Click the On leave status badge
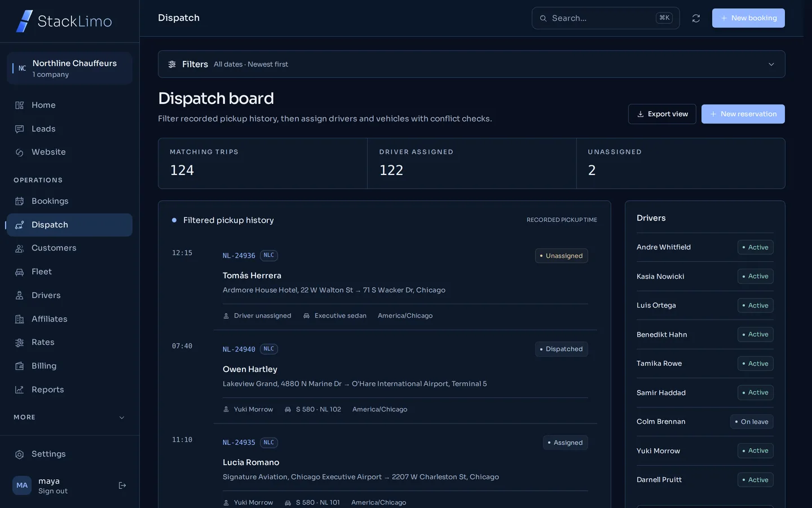Screen dimensions: 812x508 752,422
